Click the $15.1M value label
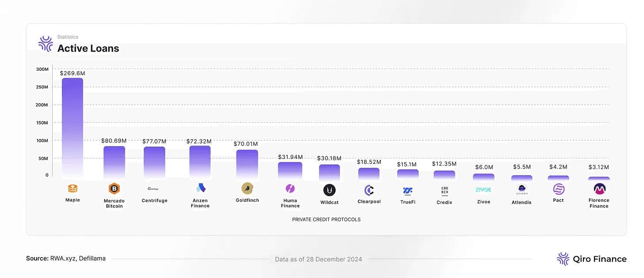The height and width of the screenshot is (278, 644). (x=408, y=164)
